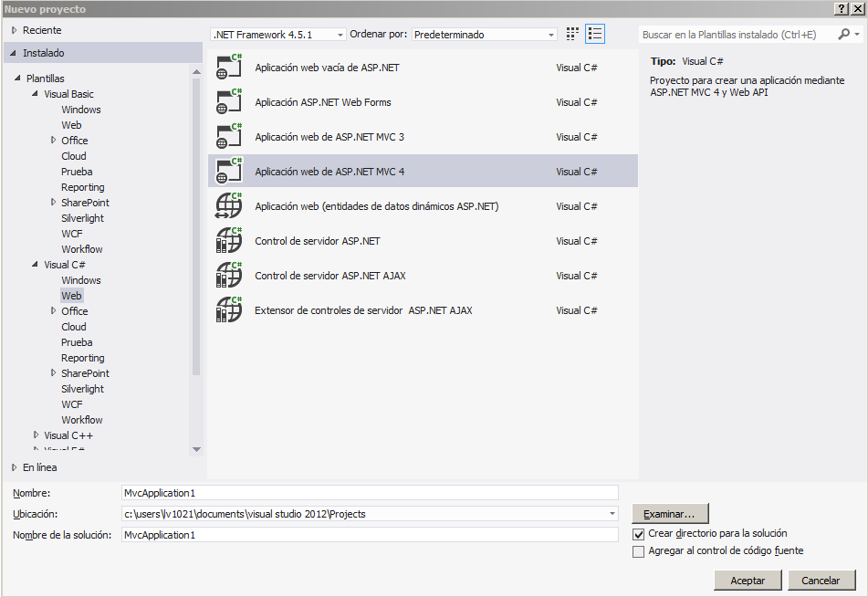Click the search magnifier icon
The image size is (868, 597).
pos(843,35)
